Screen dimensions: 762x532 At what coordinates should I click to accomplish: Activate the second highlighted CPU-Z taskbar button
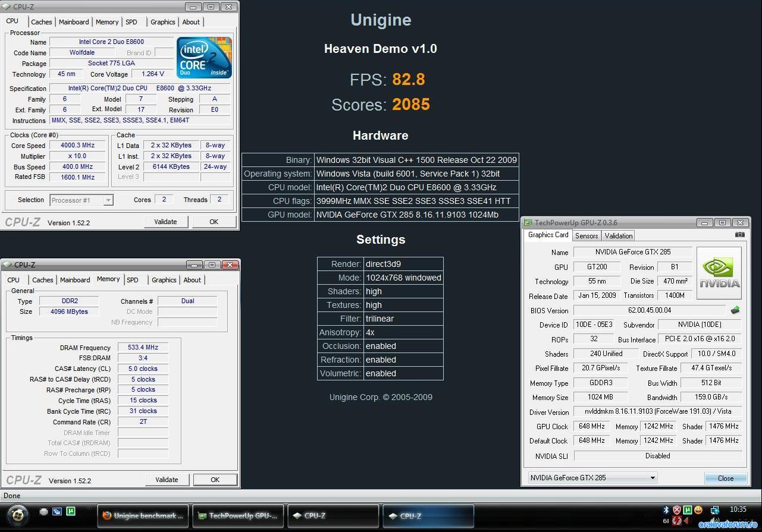click(x=428, y=516)
